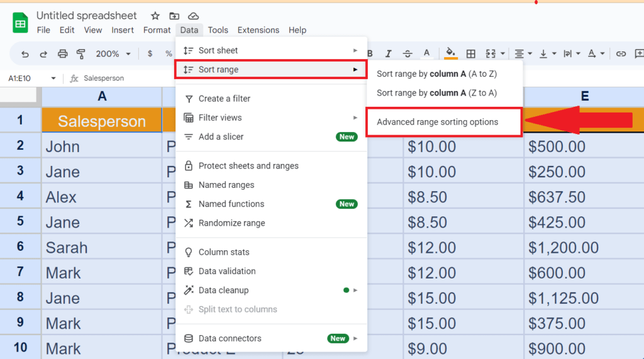Open horizontal align dropdown
The width and height of the screenshot is (644, 359).
point(523,53)
